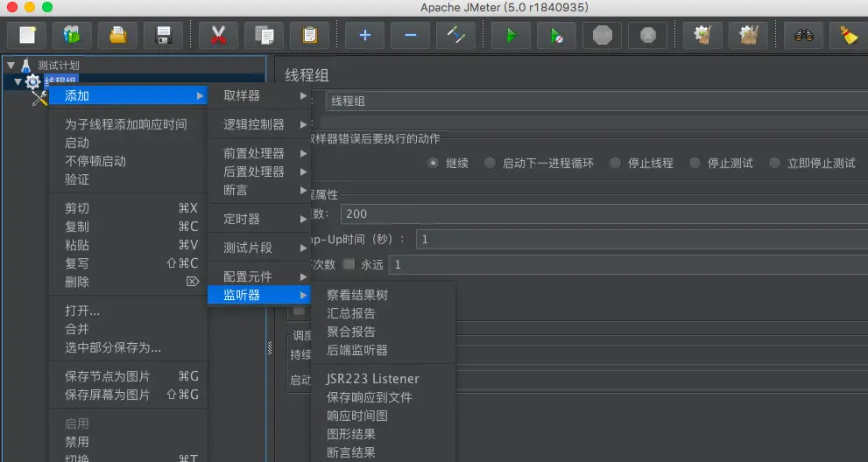Select the 继续 radio button
The image size is (868, 462).
(433, 164)
